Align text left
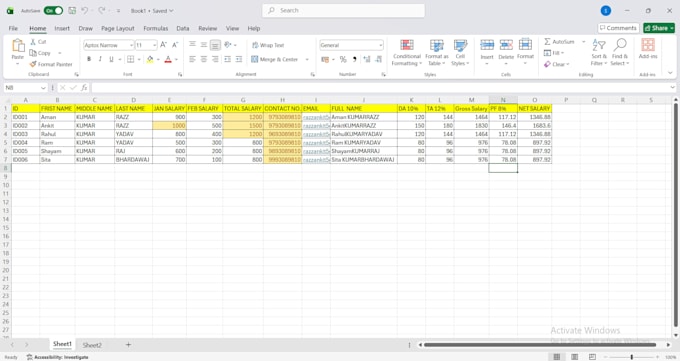Viewport: 680px width, 361px height. 193,59
